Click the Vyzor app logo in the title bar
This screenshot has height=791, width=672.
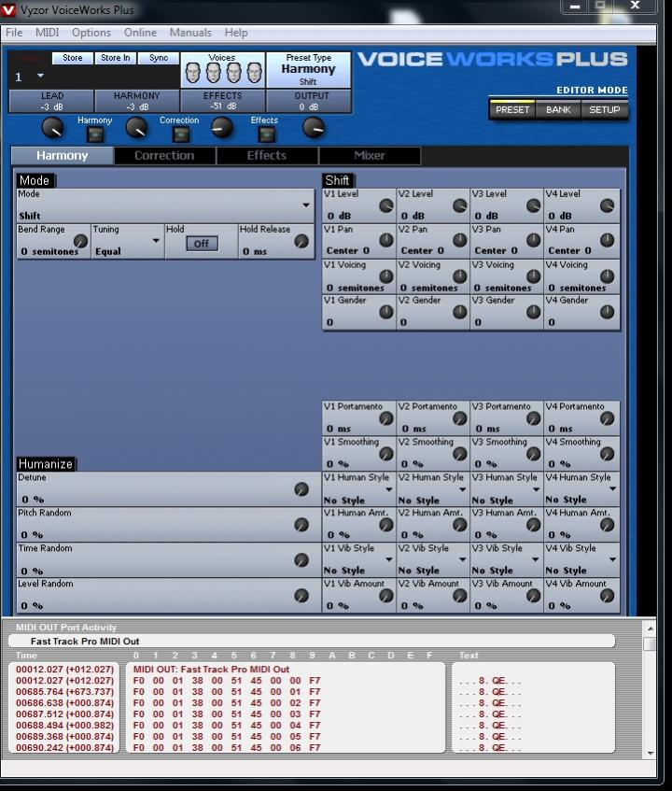[9, 9]
